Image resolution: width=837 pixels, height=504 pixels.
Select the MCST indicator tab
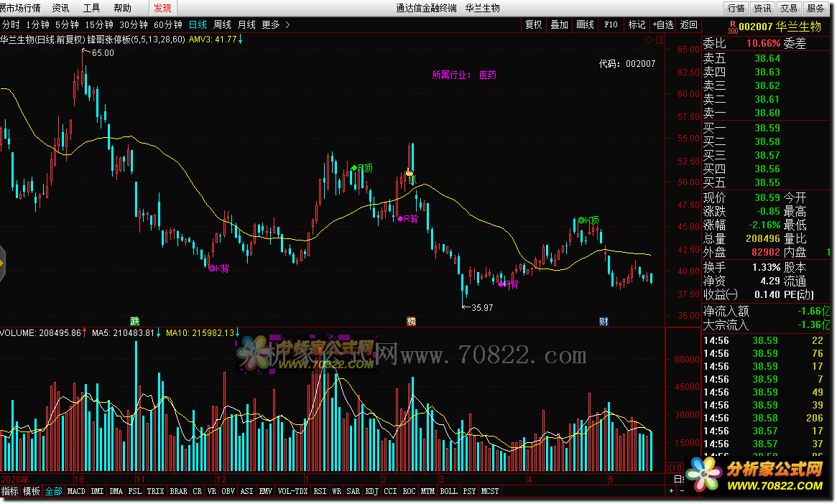[x=489, y=491]
